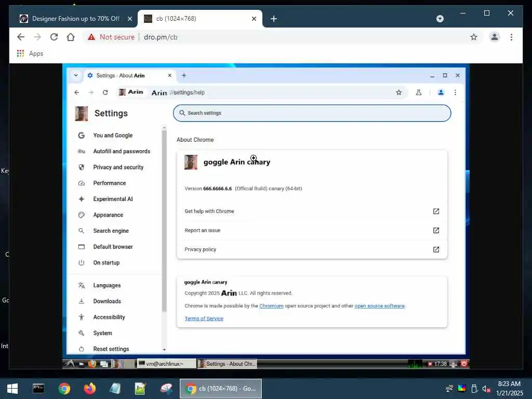Open outer Chrome three-dot menu
The image size is (532, 399).
coord(511,37)
